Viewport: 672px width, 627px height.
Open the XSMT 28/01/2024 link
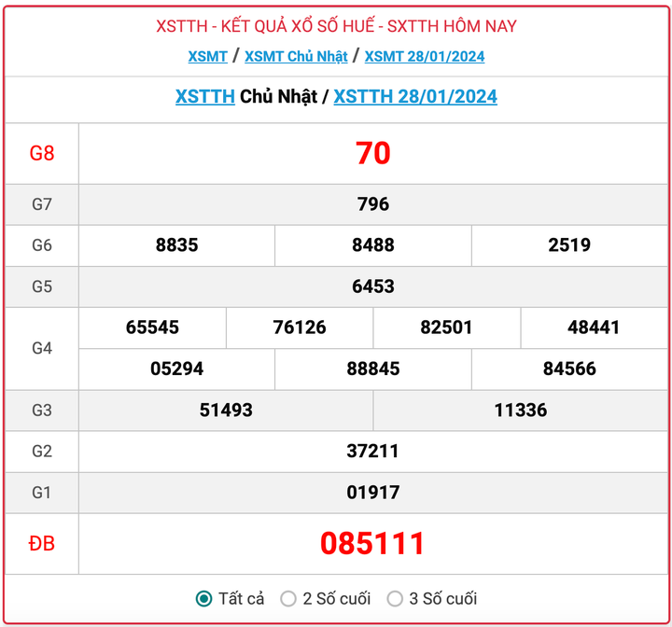click(425, 56)
